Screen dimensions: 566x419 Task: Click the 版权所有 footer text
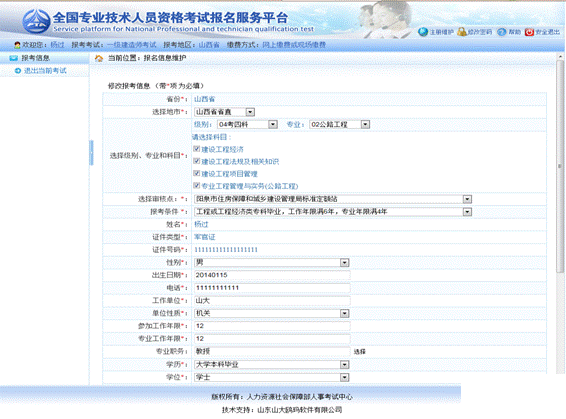point(282,397)
